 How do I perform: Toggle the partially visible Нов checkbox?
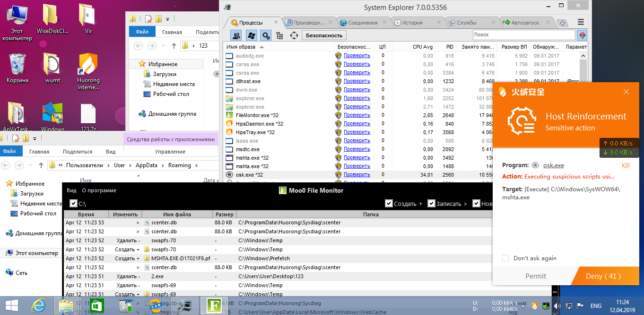click(x=476, y=204)
